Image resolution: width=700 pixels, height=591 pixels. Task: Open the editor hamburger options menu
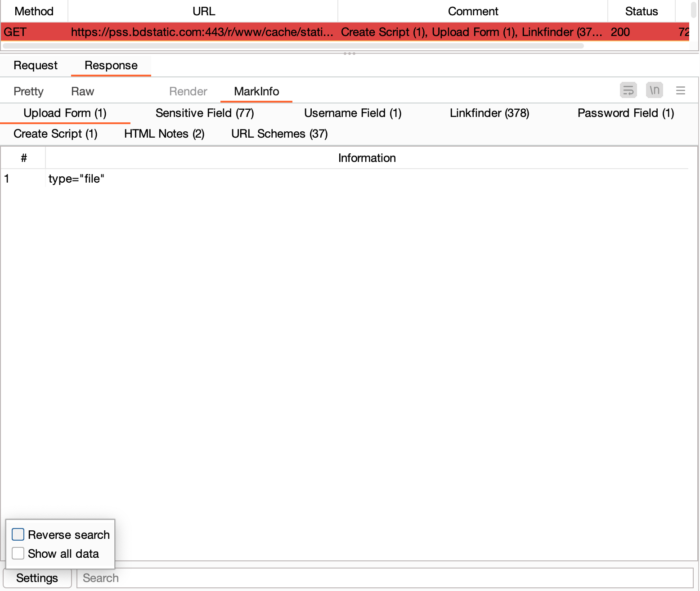tap(680, 91)
